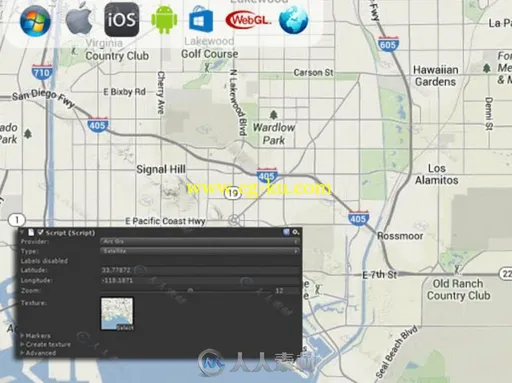
Task: Click the iOS platform icon
Action: tap(122, 20)
